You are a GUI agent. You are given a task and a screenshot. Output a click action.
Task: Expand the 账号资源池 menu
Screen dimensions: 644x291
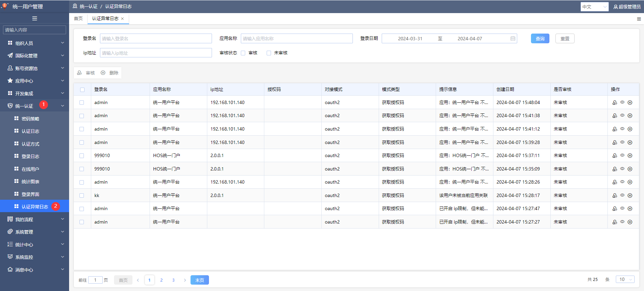pyautogui.click(x=35, y=68)
